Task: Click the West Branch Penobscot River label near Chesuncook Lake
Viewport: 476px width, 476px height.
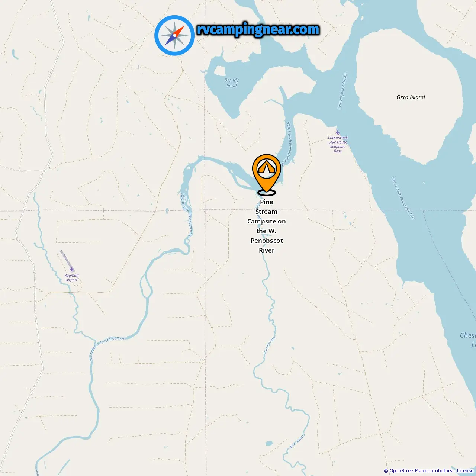Action: point(403,198)
